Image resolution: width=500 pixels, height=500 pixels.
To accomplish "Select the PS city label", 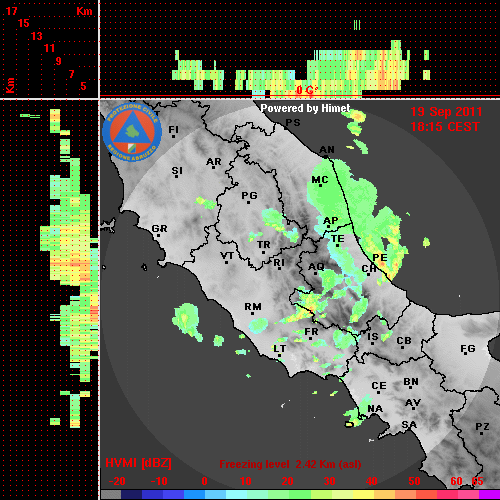I will 293,123.
